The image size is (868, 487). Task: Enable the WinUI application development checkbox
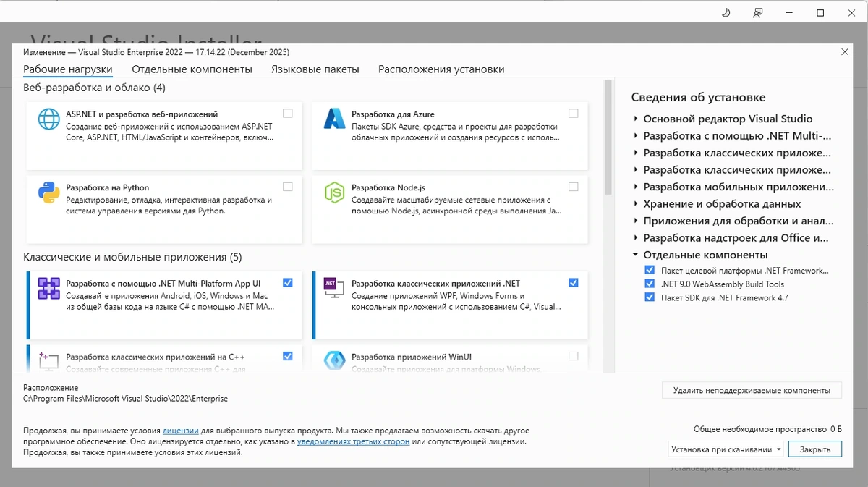tap(574, 356)
